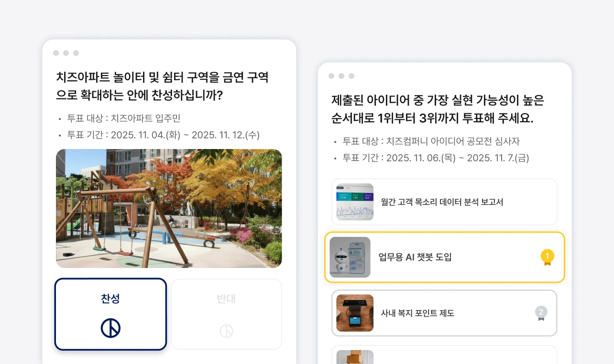Click the 치즈컴퍼니 아이디어 공모전 심사자 vote target line
The image size is (614, 364).
point(431,141)
